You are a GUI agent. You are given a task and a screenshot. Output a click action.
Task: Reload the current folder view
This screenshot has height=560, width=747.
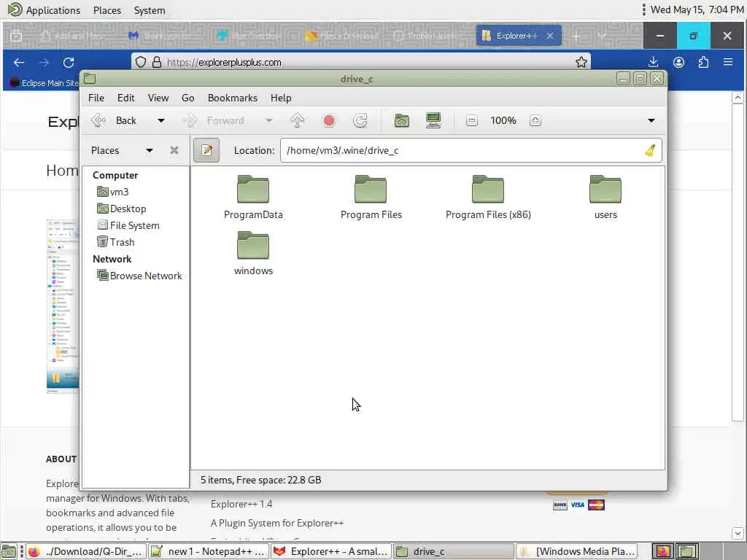pos(360,120)
